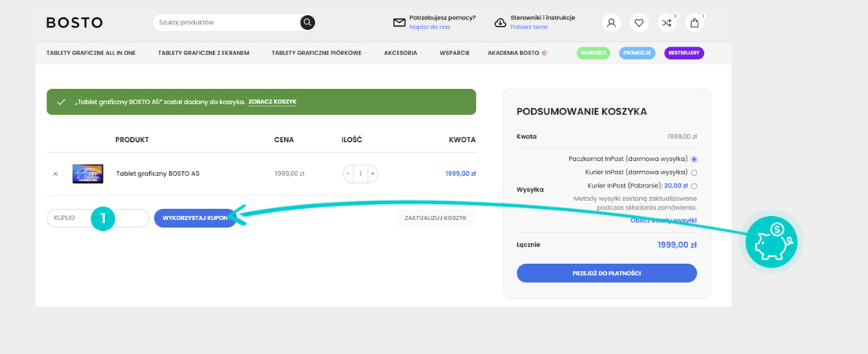Expand Tablety graficzne All in One menu
Image resolution: width=868 pixels, height=354 pixels.
94,53
